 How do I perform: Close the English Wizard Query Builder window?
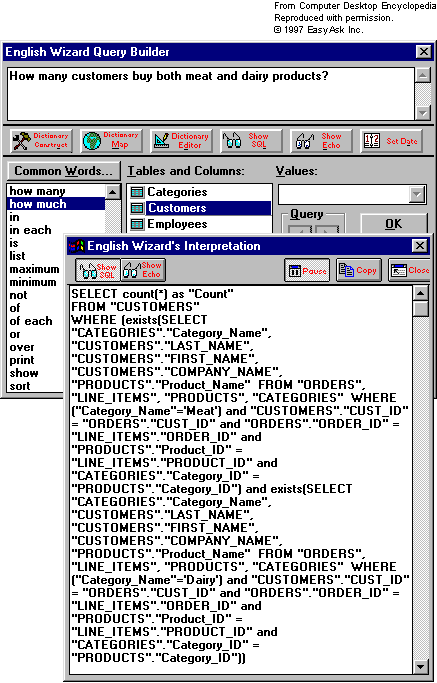pos(423,52)
